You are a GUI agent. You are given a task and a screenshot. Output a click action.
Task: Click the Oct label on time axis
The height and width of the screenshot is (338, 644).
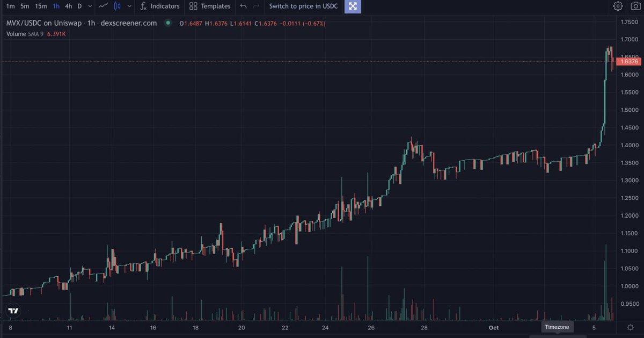pyautogui.click(x=494, y=327)
